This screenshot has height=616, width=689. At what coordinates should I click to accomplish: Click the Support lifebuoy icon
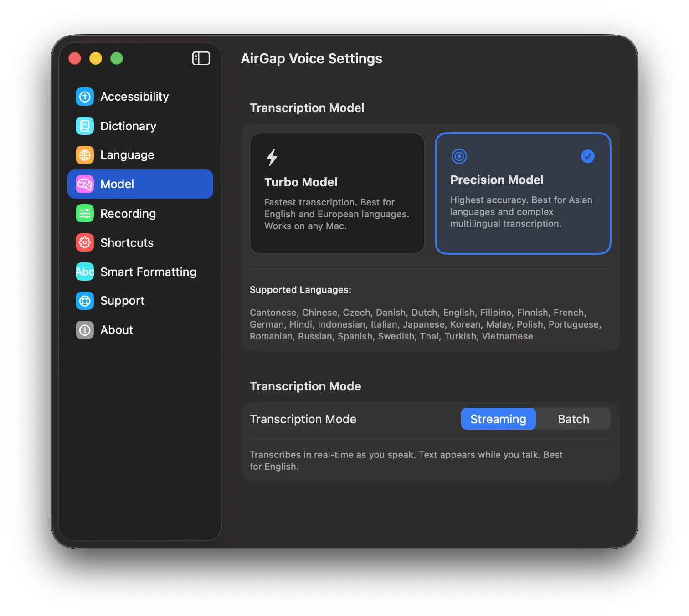[x=85, y=301]
